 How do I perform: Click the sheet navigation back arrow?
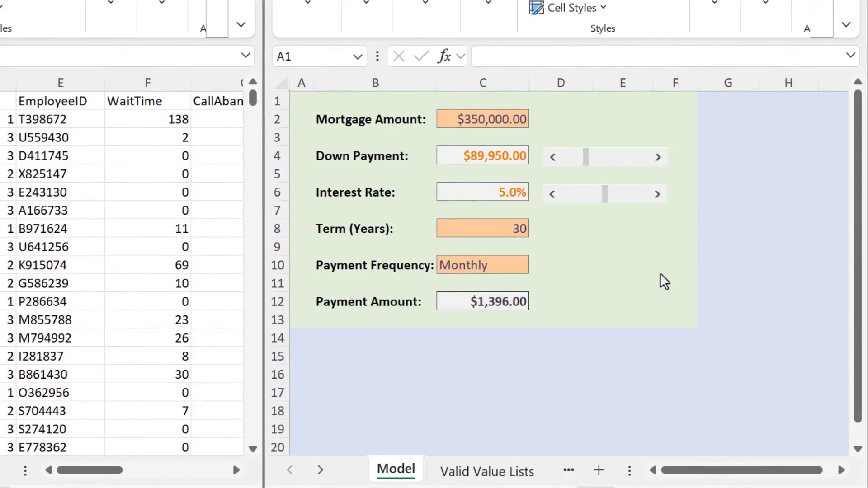290,470
